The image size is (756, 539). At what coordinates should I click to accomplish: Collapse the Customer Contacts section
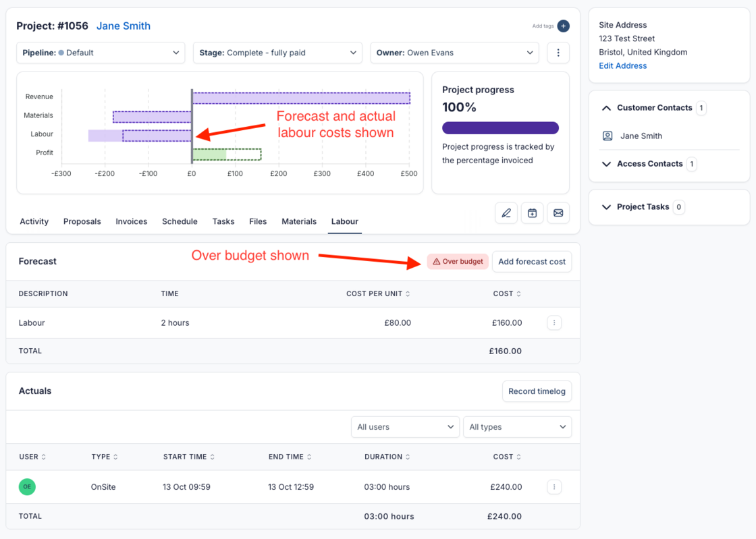point(606,108)
